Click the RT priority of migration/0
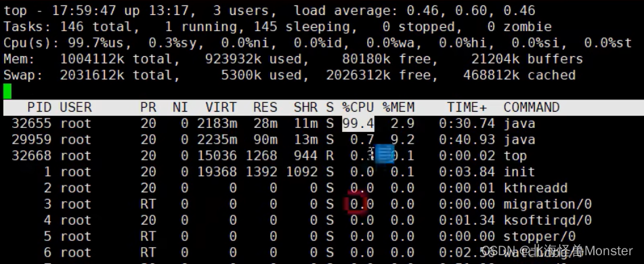The height and width of the screenshot is (264, 644). [148, 204]
